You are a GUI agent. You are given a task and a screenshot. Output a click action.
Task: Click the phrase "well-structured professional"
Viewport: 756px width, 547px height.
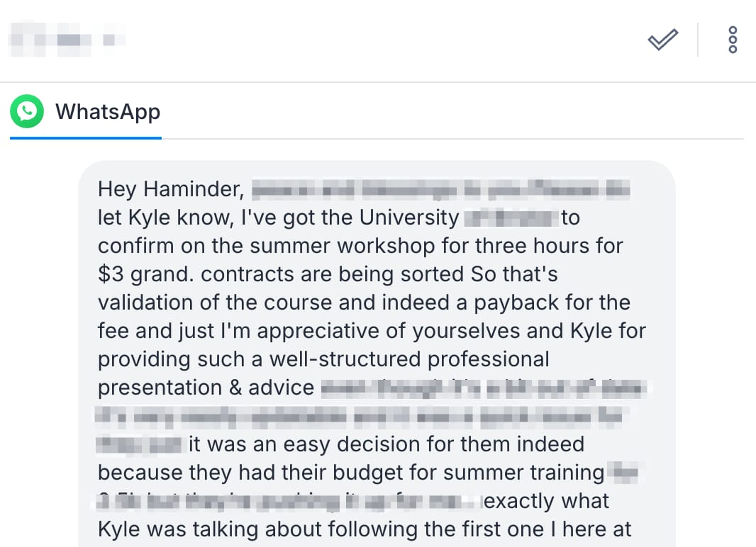click(x=409, y=359)
